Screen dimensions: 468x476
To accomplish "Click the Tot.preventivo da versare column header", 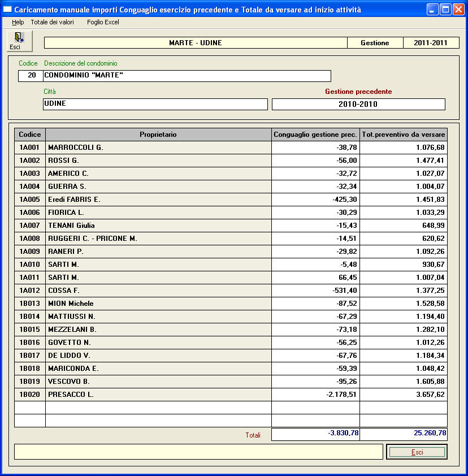I will coord(404,135).
